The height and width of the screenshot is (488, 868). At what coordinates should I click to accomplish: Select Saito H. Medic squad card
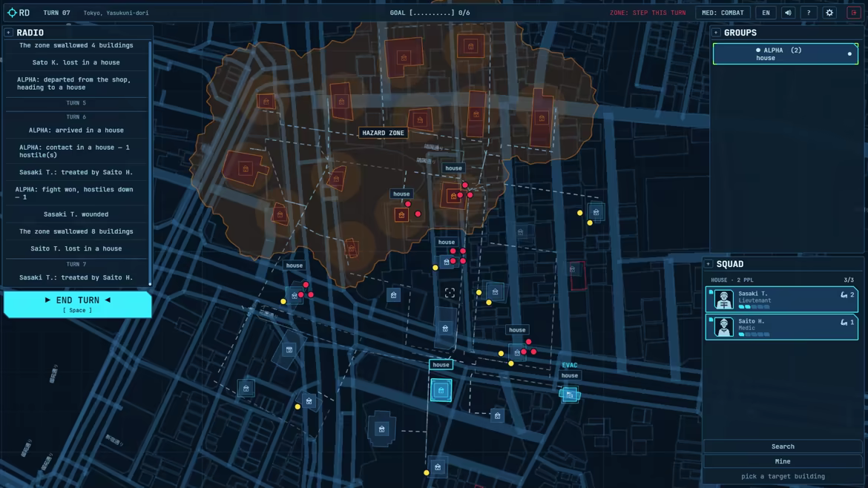[x=782, y=326]
